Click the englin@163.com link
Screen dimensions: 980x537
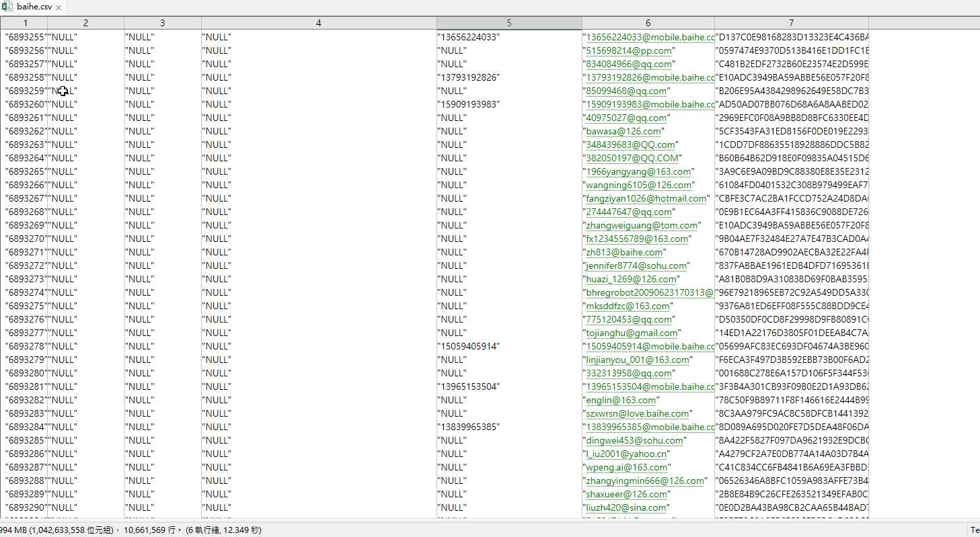tap(621, 401)
